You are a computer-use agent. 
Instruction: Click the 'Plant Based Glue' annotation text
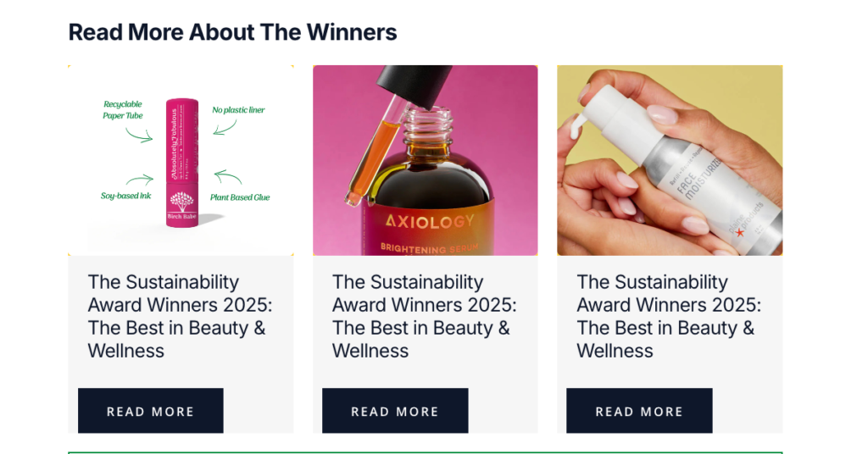pyautogui.click(x=240, y=197)
